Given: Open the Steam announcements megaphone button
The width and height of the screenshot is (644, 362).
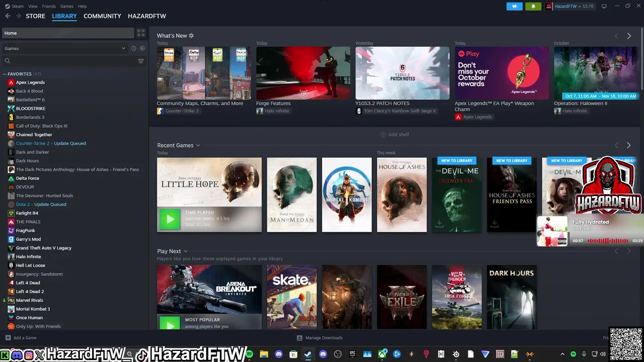Looking at the screenshot, I should coord(514,6).
